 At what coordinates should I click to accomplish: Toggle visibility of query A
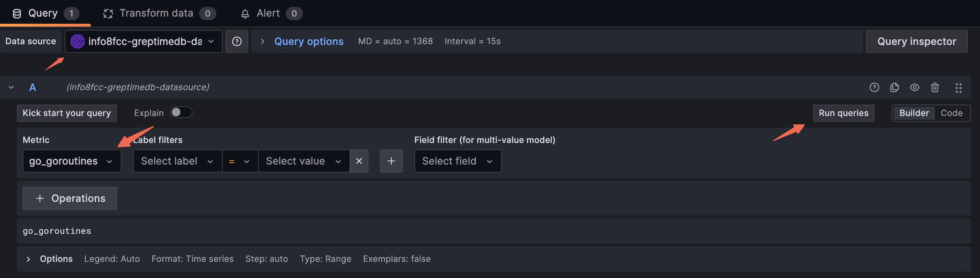pyautogui.click(x=915, y=87)
